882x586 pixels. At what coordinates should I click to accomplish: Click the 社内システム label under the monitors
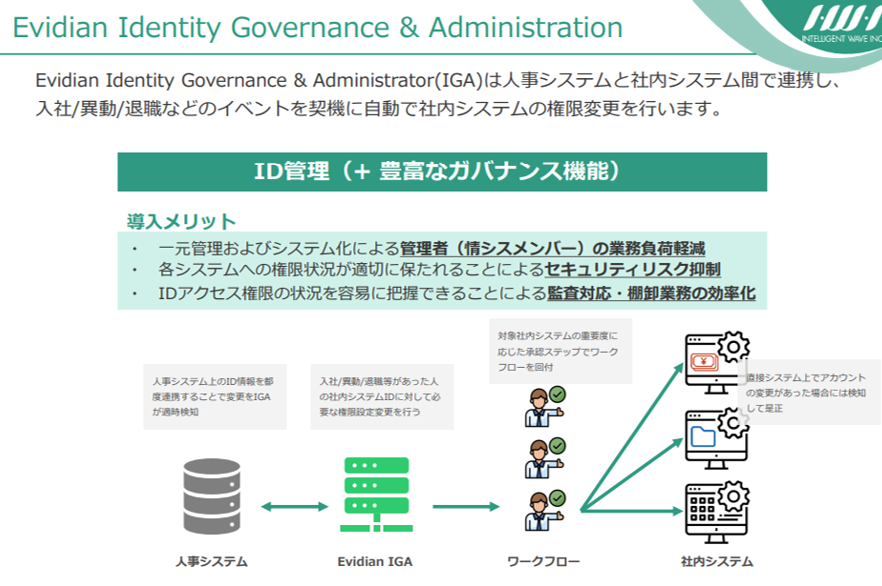point(717,561)
